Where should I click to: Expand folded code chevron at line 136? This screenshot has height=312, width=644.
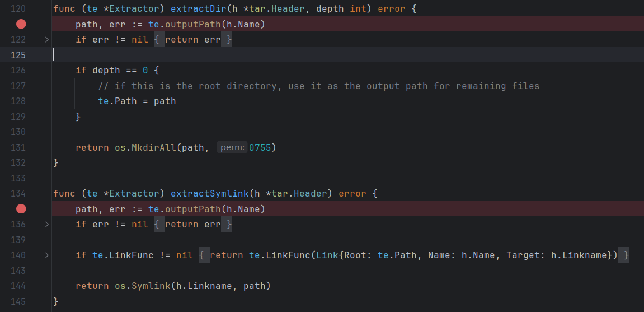click(x=46, y=225)
